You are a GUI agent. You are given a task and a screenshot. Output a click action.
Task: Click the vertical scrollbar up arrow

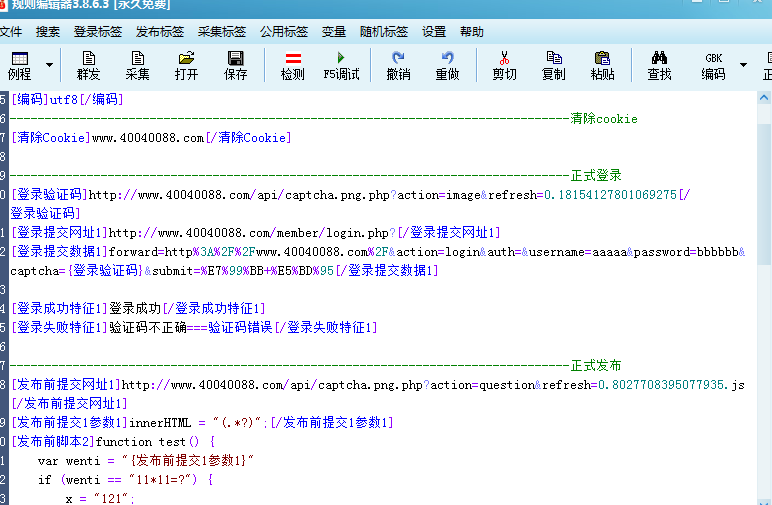764,98
